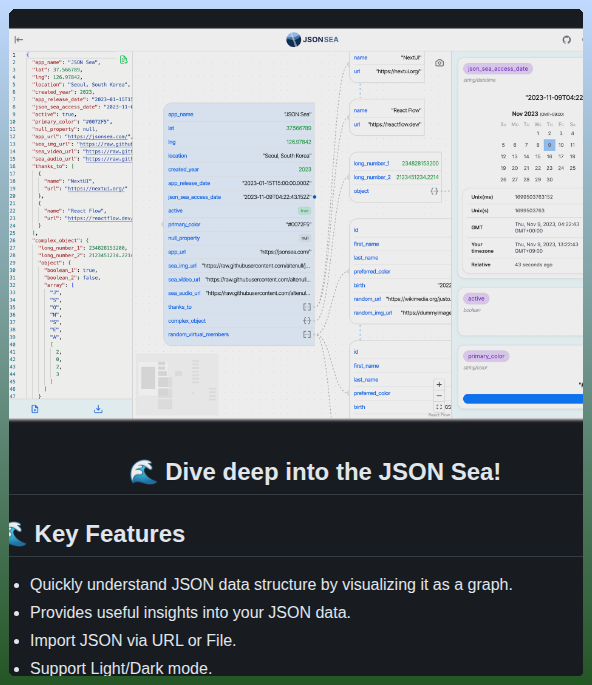Select the json_sea_access_date chip
592x685 pixels.
[498, 69]
